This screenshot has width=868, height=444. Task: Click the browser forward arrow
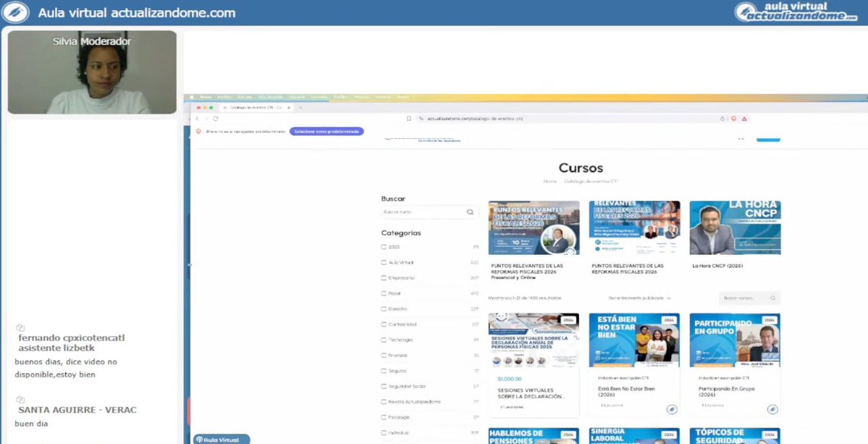(x=206, y=119)
